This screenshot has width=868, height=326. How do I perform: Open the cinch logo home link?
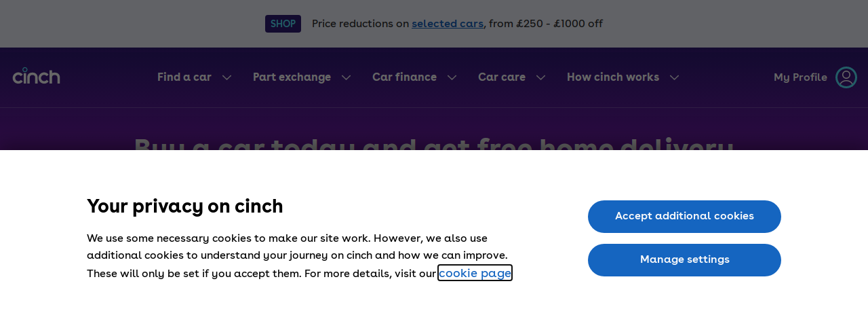pos(37,76)
